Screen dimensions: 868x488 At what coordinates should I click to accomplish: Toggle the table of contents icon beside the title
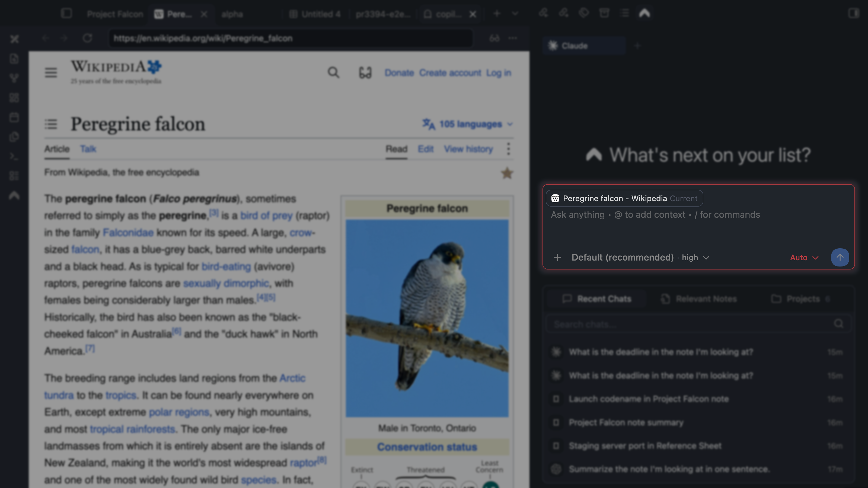[51, 124]
